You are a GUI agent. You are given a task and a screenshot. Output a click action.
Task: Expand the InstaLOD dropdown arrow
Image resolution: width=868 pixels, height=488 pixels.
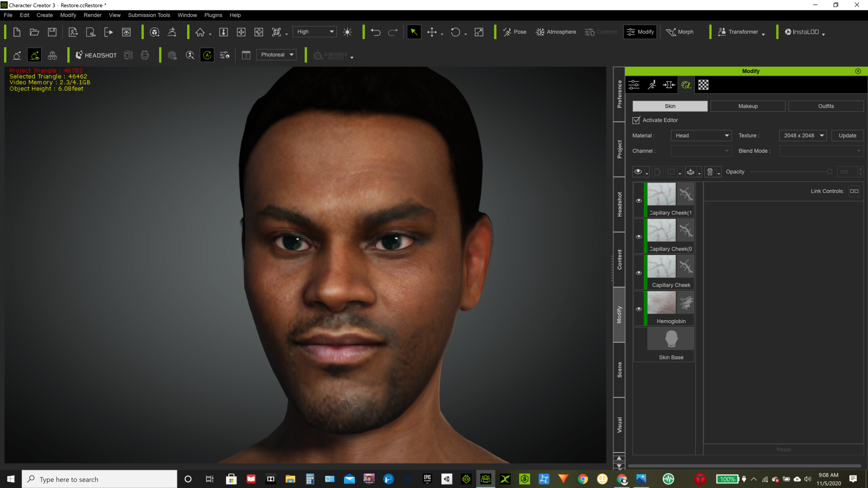click(x=823, y=34)
